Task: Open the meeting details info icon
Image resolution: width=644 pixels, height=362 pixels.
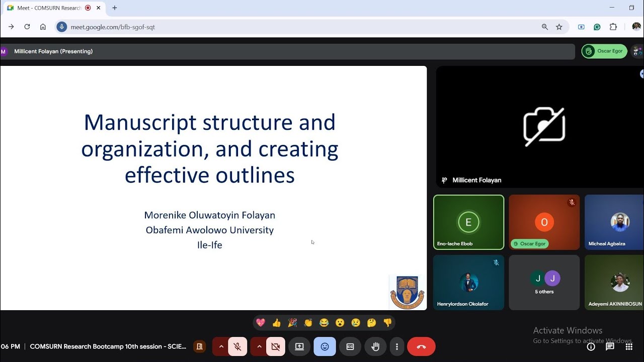Action: pyautogui.click(x=591, y=346)
